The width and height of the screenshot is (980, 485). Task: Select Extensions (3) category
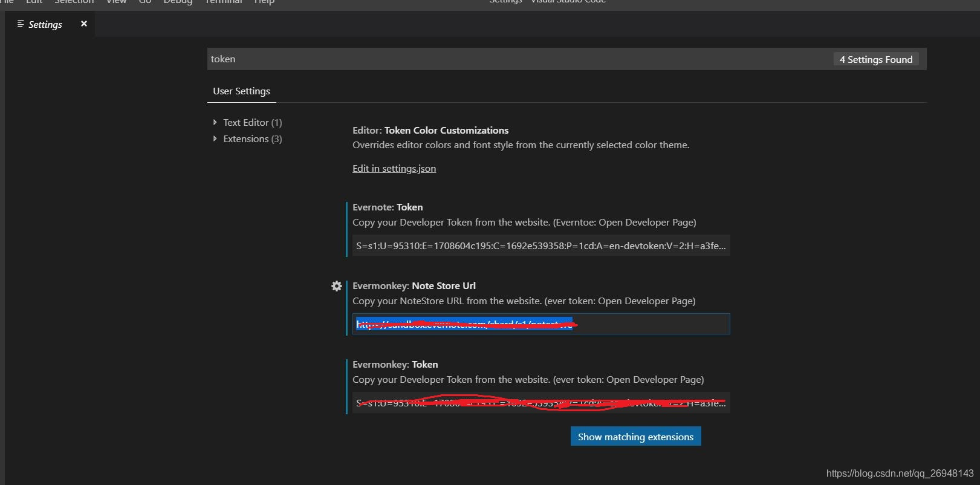tap(252, 138)
